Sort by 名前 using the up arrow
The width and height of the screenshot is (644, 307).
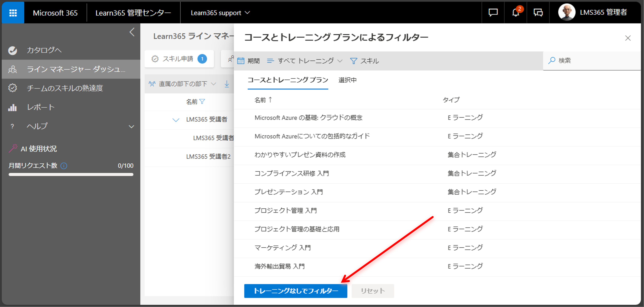270,100
